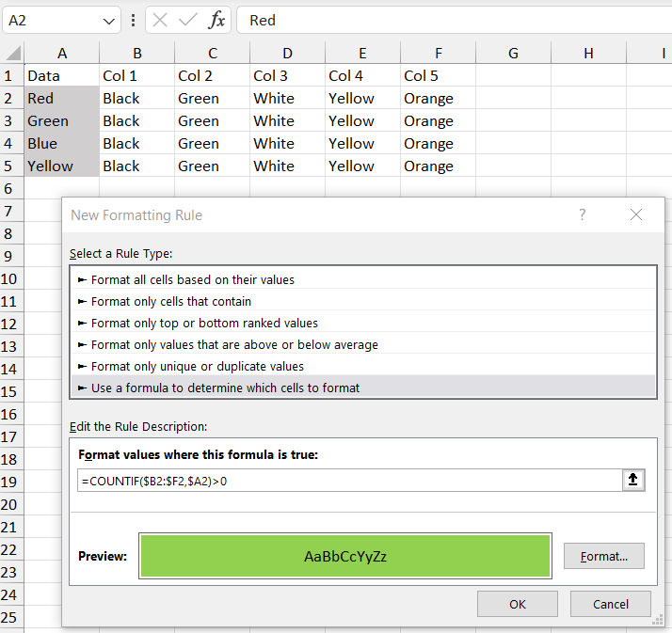Screen dimensions: 672x633
Task: Click the collapse dialog arrow beside the formula
Action: [633, 480]
